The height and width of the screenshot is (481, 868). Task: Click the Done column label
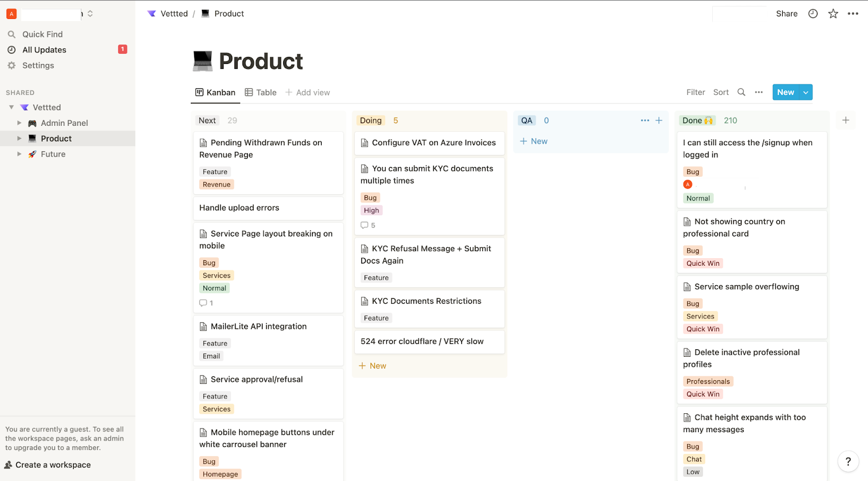[x=698, y=120]
